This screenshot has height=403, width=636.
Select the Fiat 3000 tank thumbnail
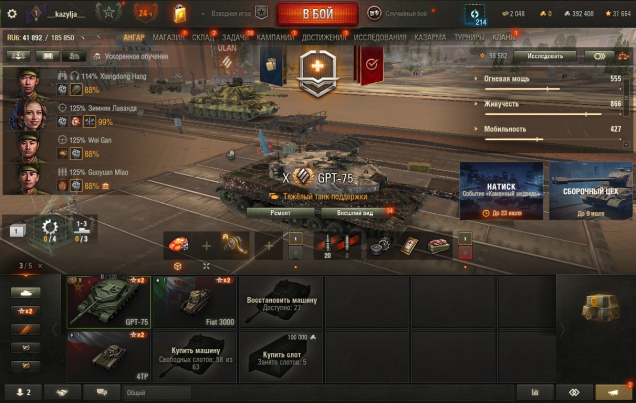(x=194, y=302)
